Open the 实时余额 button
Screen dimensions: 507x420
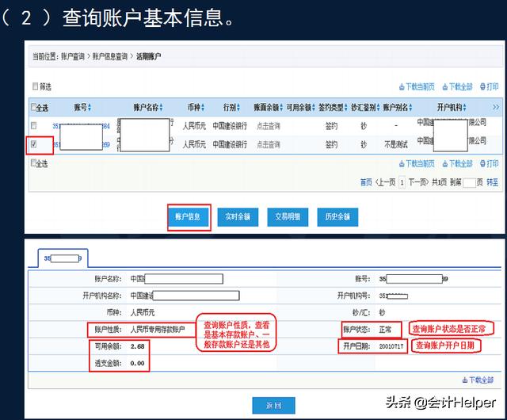[x=238, y=217]
